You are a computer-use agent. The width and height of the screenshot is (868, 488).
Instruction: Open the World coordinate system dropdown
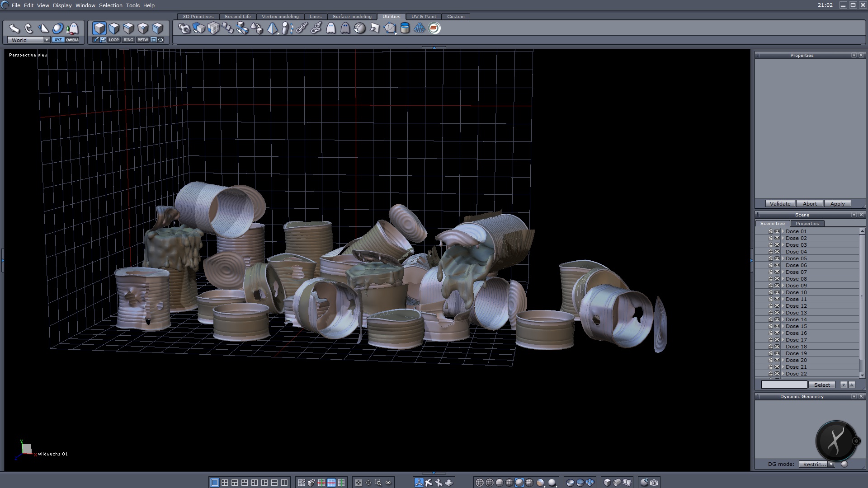[x=47, y=40]
